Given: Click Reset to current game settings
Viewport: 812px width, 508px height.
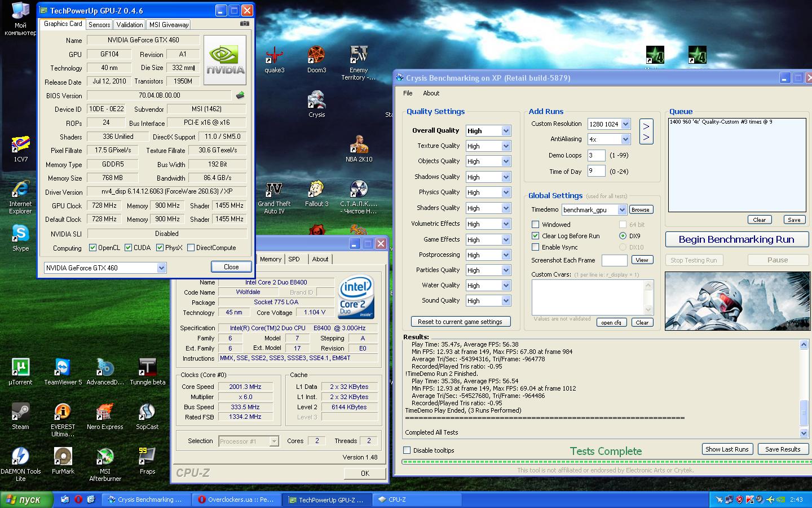Looking at the screenshot, I should pos(460,322).
